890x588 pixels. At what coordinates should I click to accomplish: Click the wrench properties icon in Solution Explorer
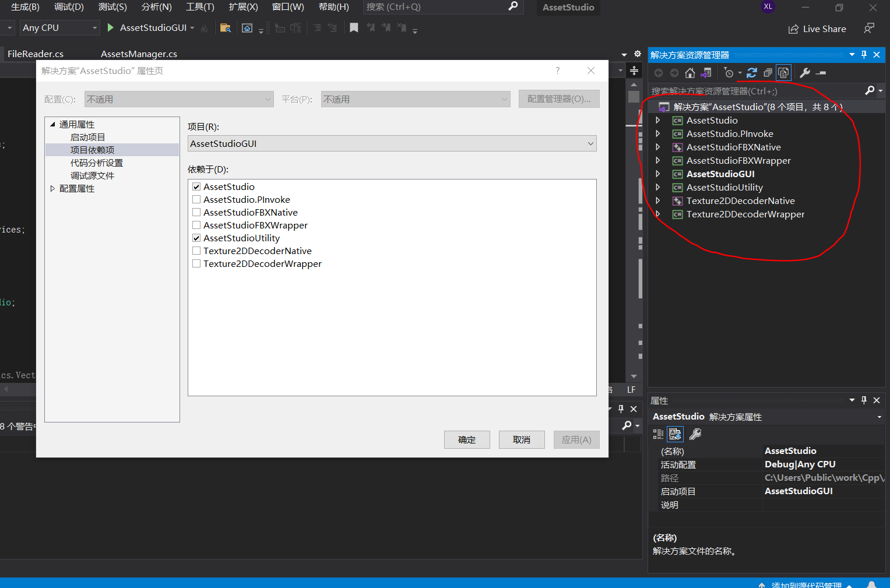(805, 73)
